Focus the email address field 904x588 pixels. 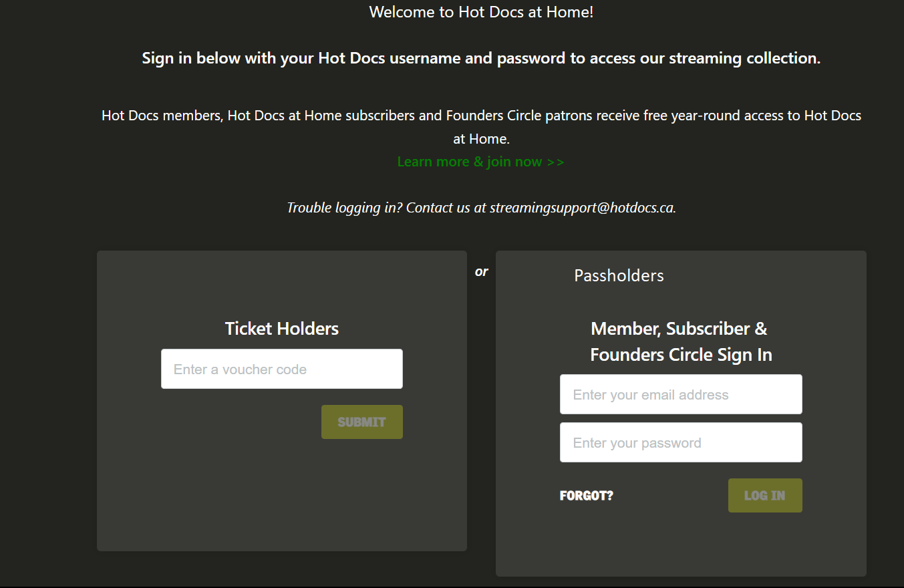coord(681,394)
